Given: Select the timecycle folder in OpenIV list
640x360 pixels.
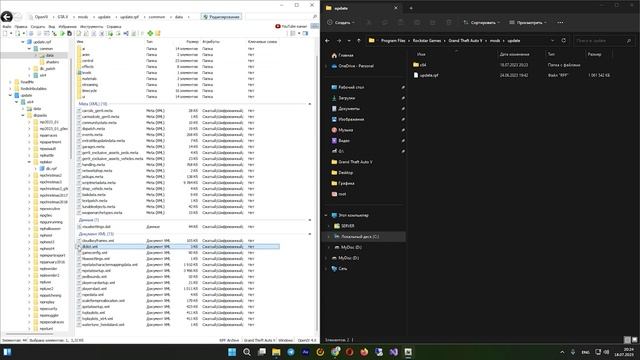Looking at the screenshot, I should (x=89, y=91).
